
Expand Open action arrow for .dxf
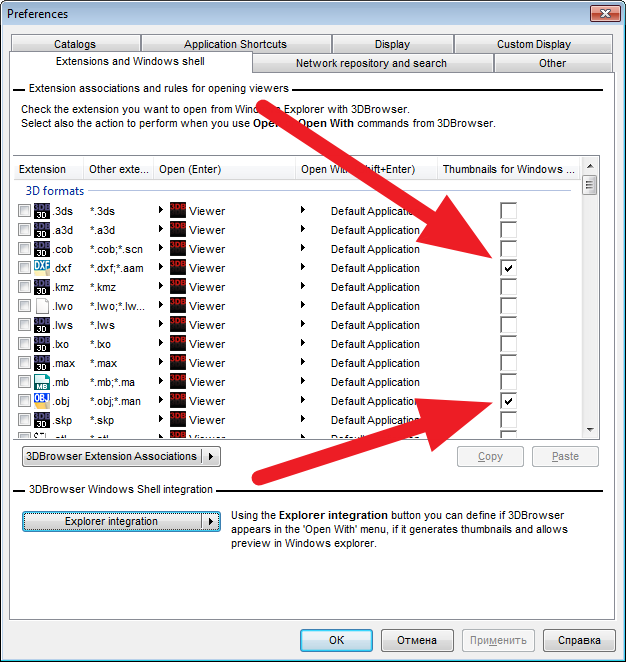coord(161,266)
